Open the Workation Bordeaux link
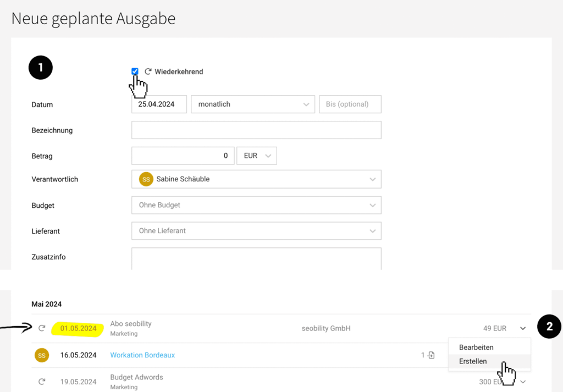 coord(142,355)
